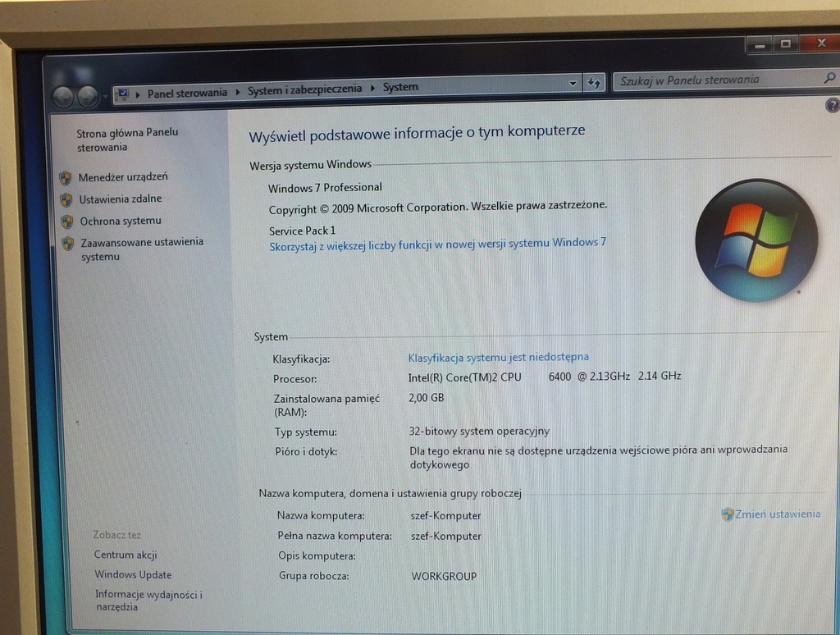
Task: Click Skorzystaj z większej liczby funkcji link
Action: click(x=438, y=244)
